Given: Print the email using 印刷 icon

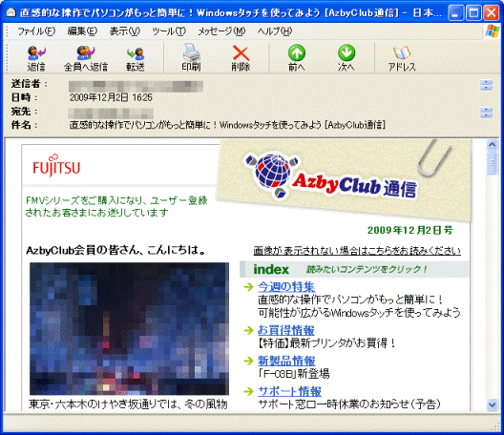Looking at the screenshot, I should [x=192, y=58].
